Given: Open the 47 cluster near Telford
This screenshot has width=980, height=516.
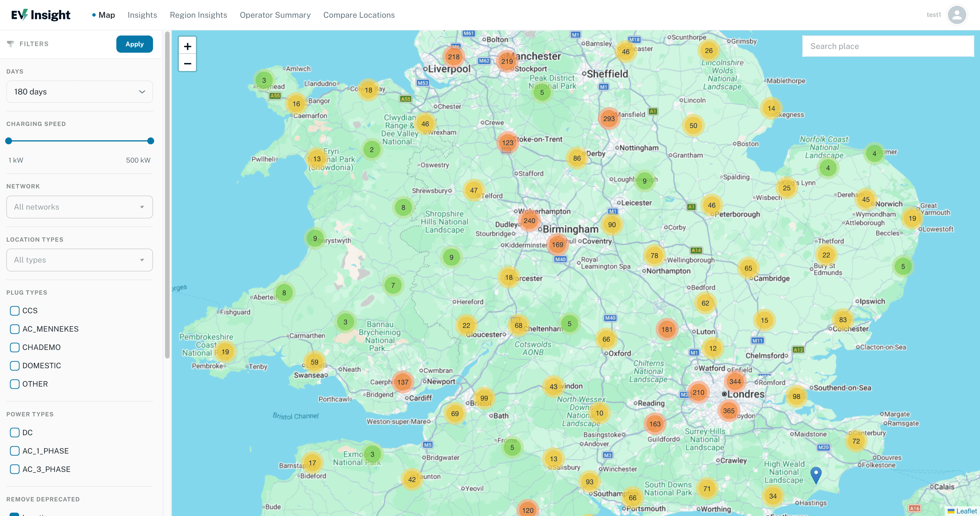Looking at the screenshot, I should (473, 190).
